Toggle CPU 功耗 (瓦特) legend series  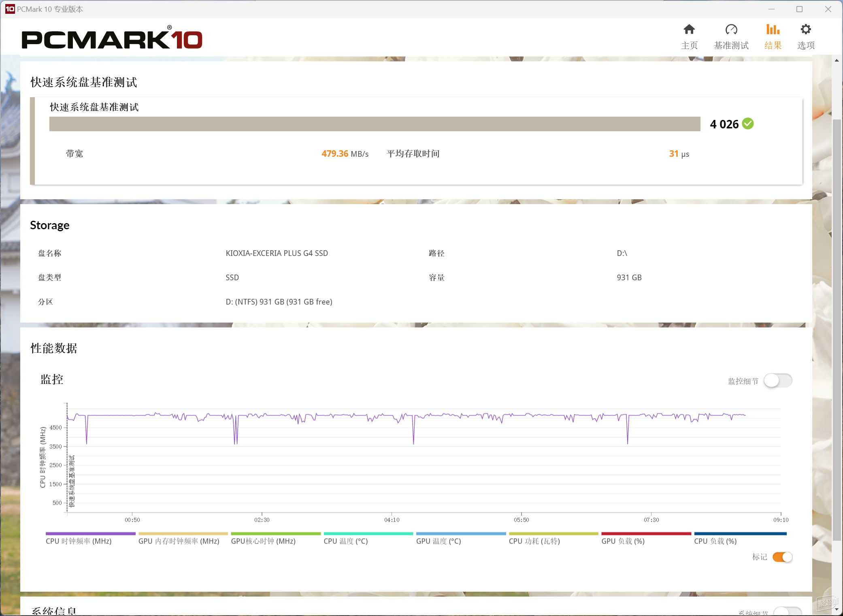coord(553,539)
